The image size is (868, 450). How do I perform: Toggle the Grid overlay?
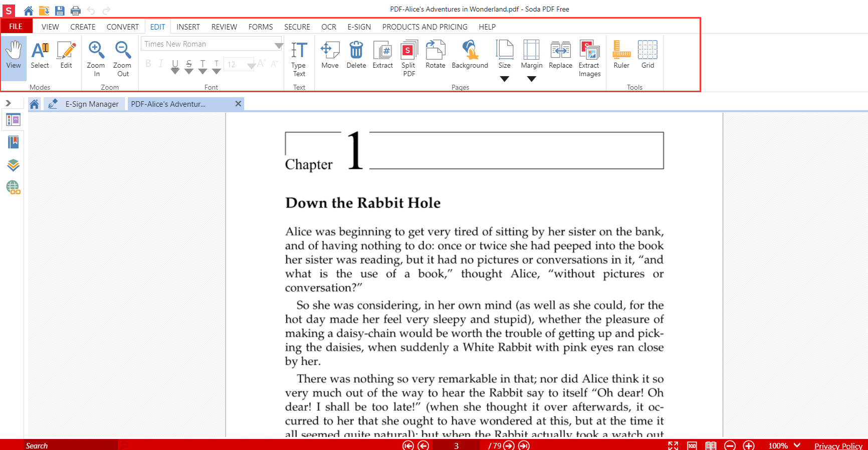[647, 55]
